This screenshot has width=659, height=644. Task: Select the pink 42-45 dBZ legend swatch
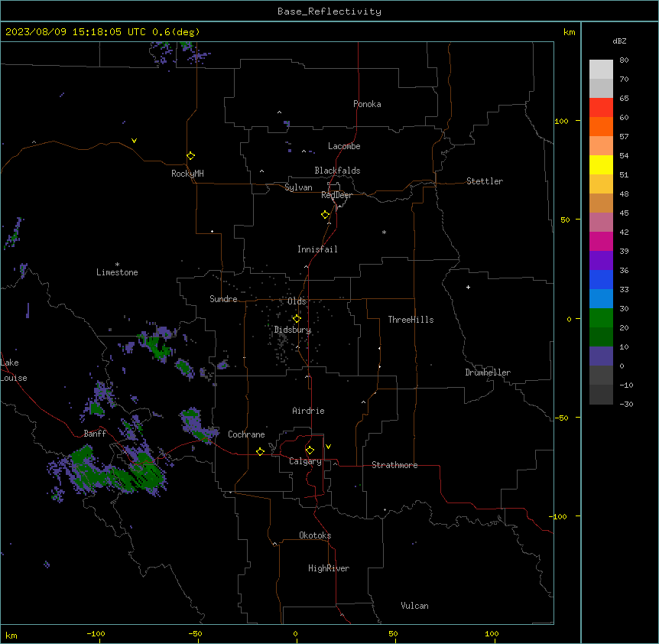601,222
